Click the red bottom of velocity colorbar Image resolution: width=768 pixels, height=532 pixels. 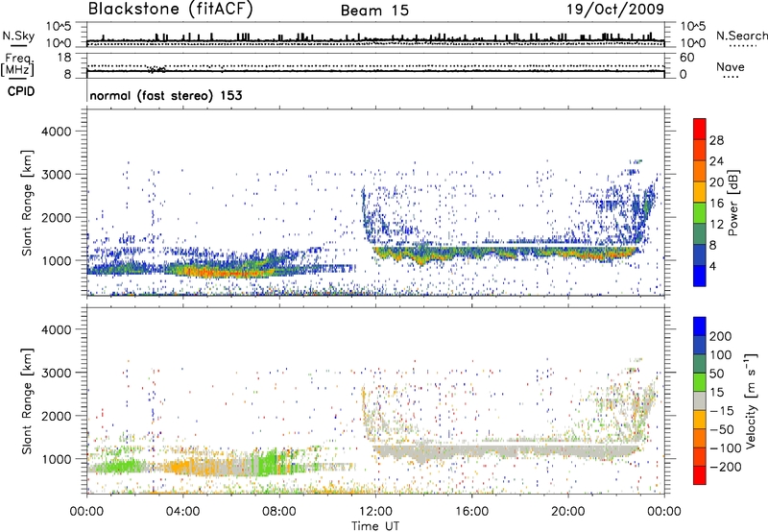coord(700,475)
